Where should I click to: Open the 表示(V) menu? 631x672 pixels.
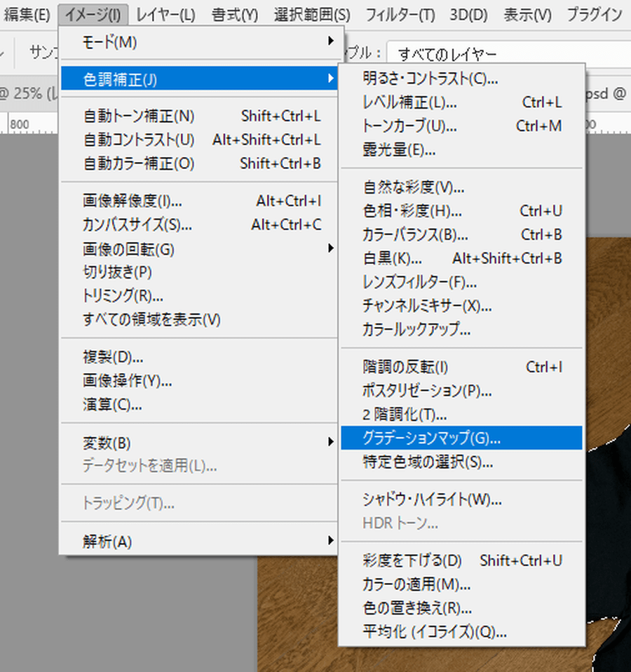527,15
